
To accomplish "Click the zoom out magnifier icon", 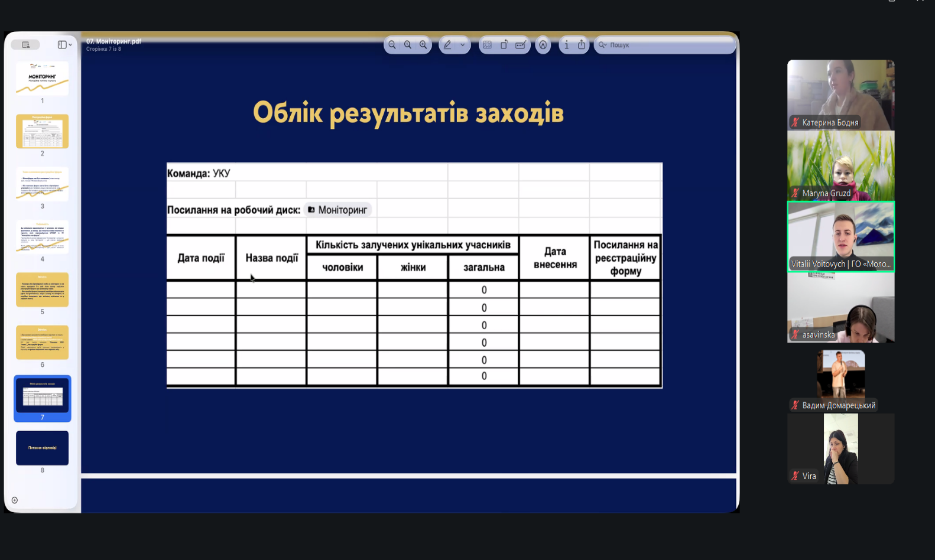I will click(x=392, y=45).
